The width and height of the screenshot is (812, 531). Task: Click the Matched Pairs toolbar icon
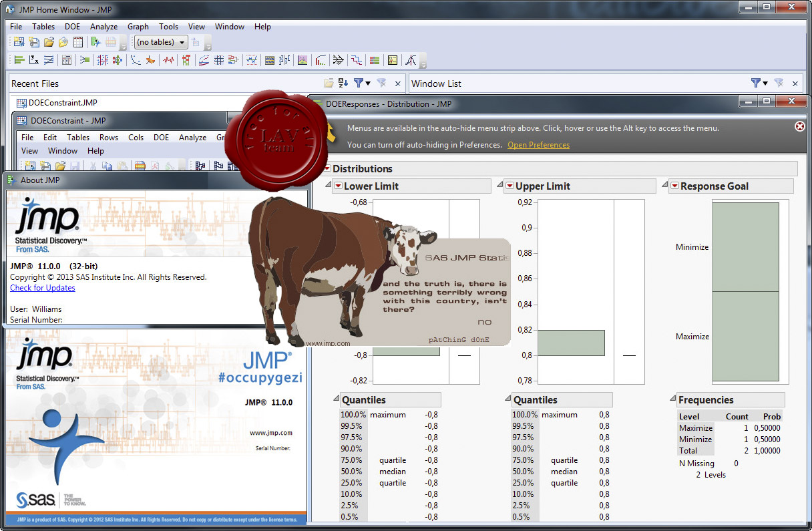click(50, 60)
